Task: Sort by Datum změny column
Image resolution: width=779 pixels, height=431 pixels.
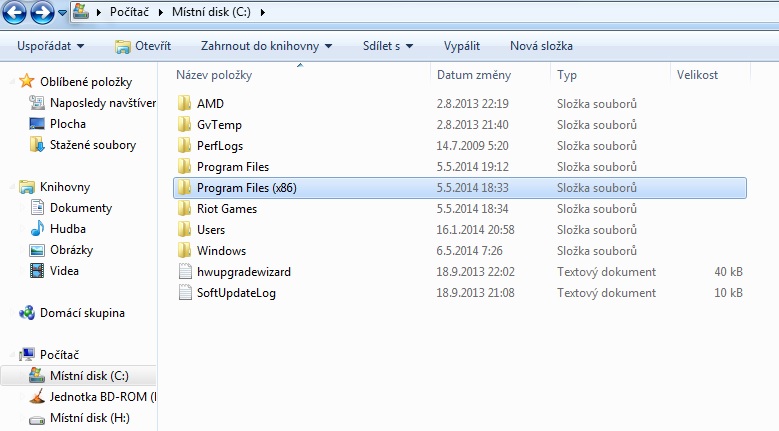Action: pos(473,75)
